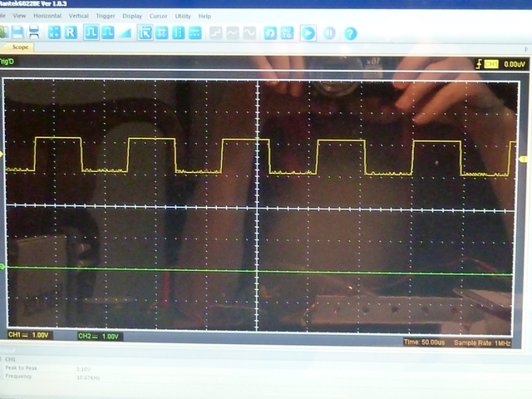Click the rising edge trigger slope icon

click(x=479, y=64)
